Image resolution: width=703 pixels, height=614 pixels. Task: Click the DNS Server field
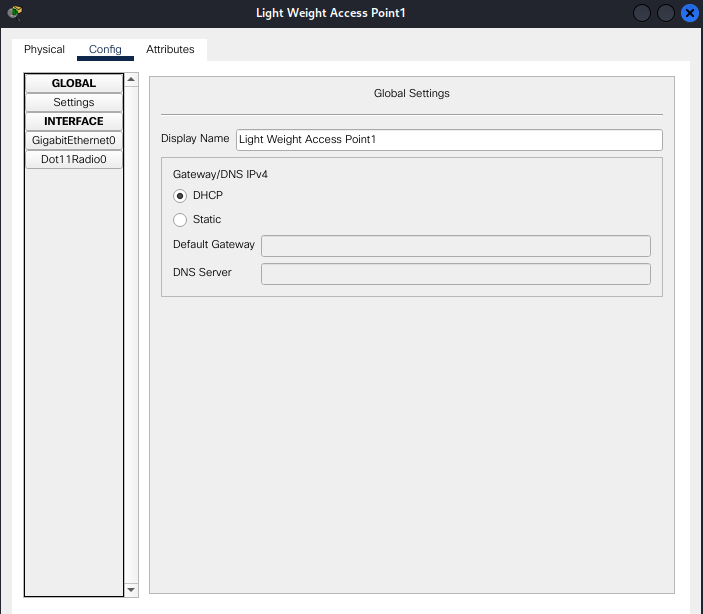455,274
